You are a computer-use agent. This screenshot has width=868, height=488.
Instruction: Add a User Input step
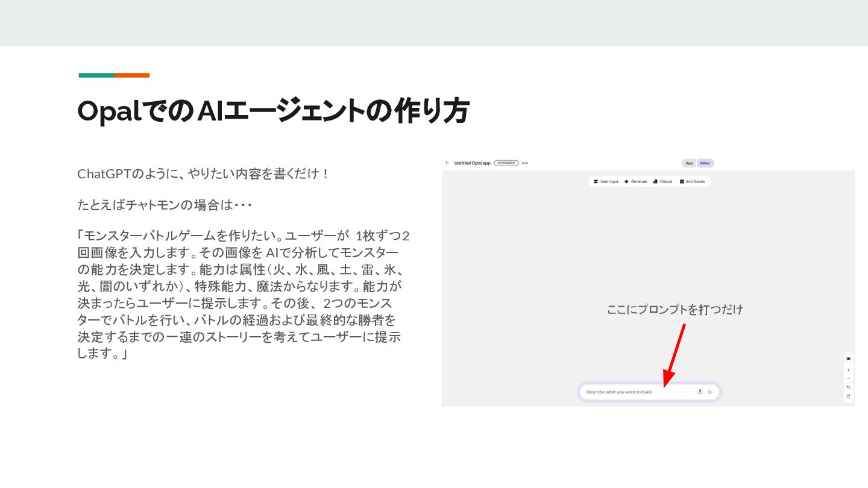pos(606,181)
